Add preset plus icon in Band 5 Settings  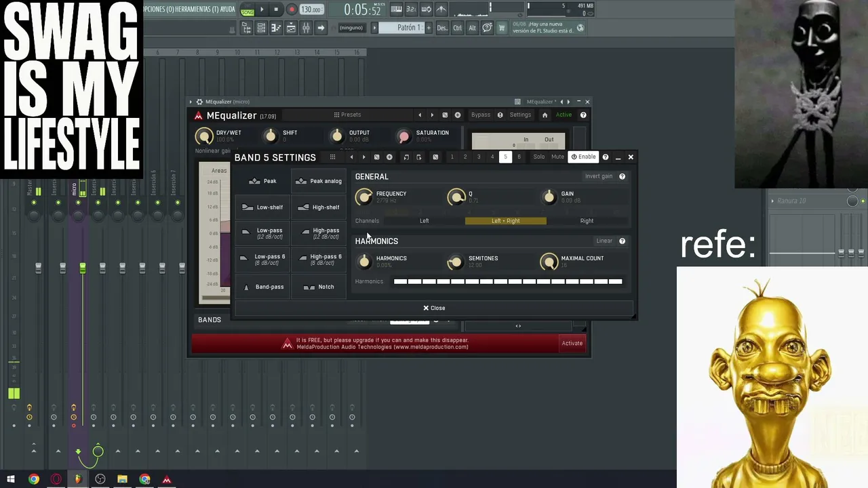point(389,157)
